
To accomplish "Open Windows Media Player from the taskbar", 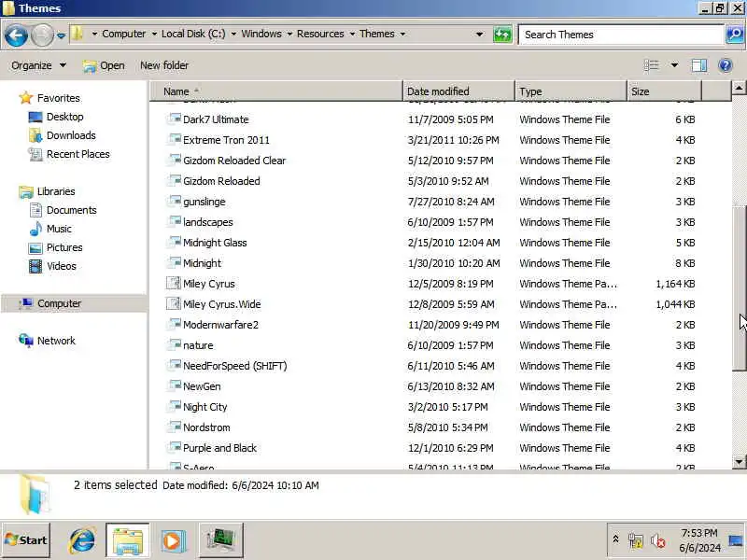I will (173, 541).
